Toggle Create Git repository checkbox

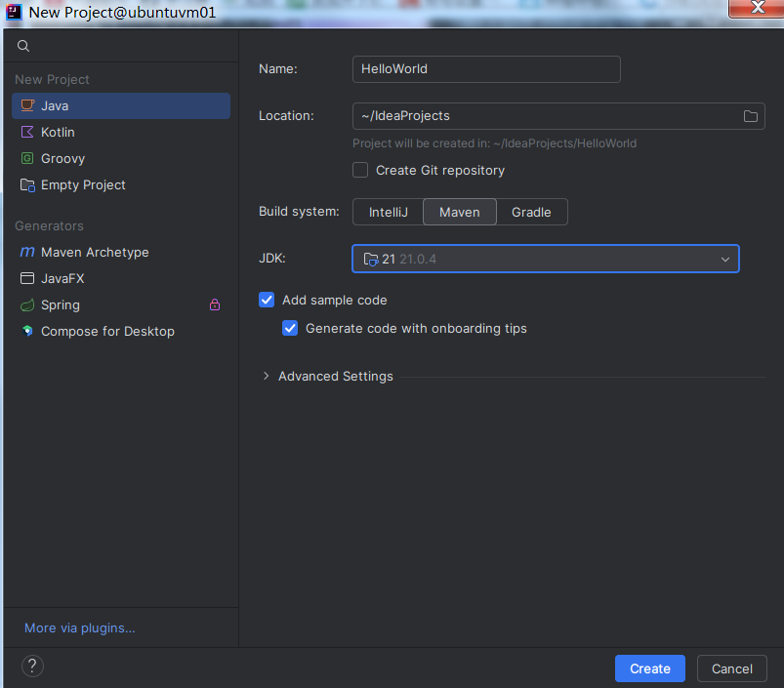(360, 170)
